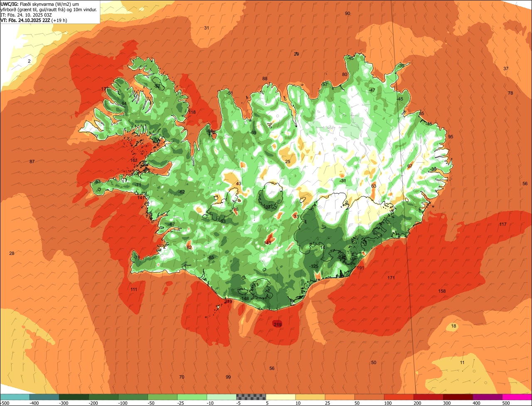Click the 28 value on the map
This screenshot has height=406, width=532.
click(12, 254)
